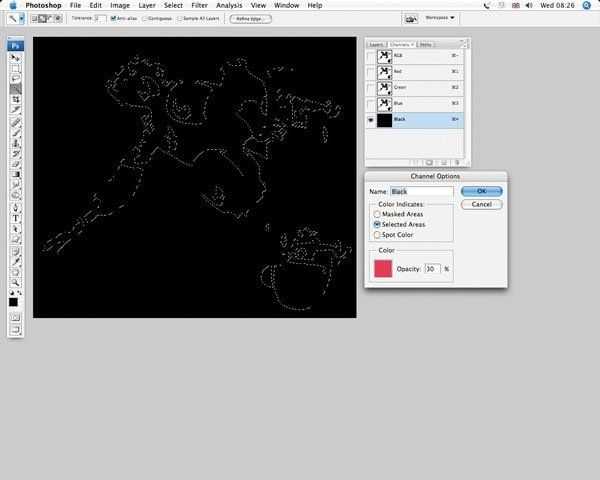Uncheck the Anti-alias checkbox
This screenshot has height=480, width=600.
point(114,18)
